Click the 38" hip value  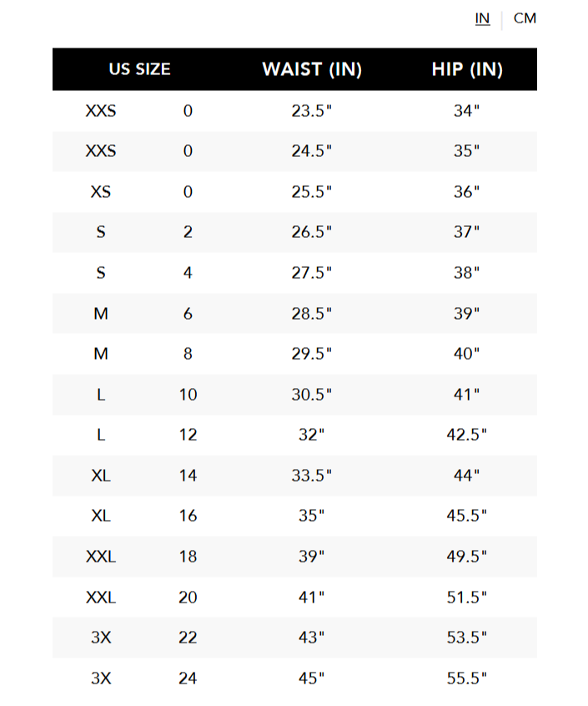pos(466,273)
